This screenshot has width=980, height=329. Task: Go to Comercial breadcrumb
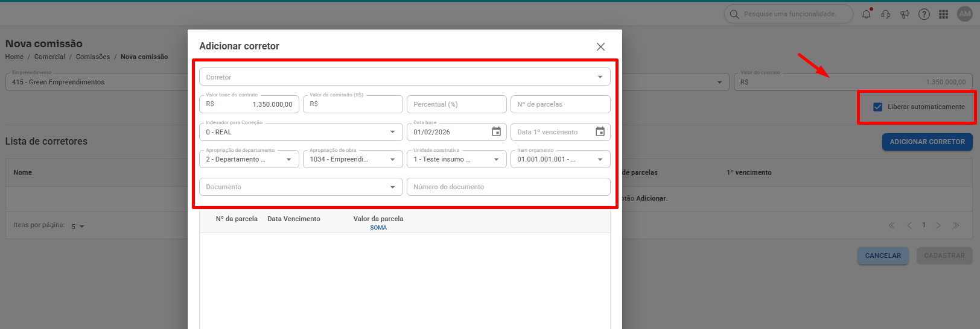(49, 57)
